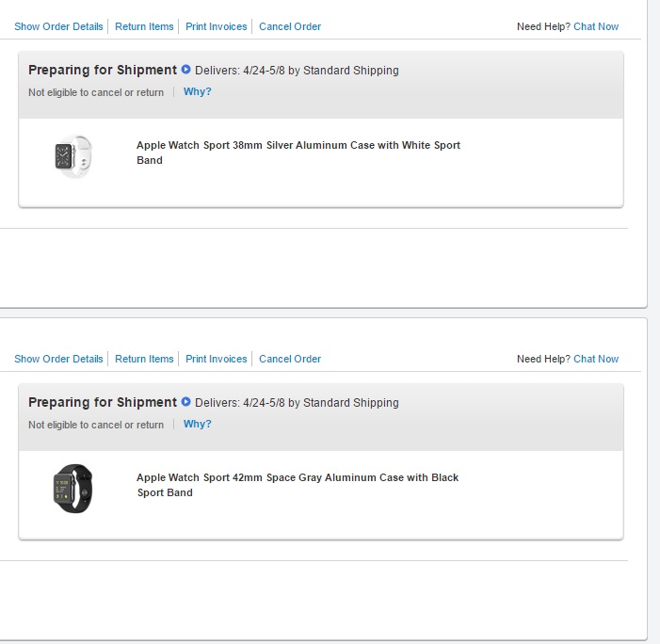This screenshot has width=660, height=644.
Task: Select Return Items in the second order
Action: (x=144, y=359)
